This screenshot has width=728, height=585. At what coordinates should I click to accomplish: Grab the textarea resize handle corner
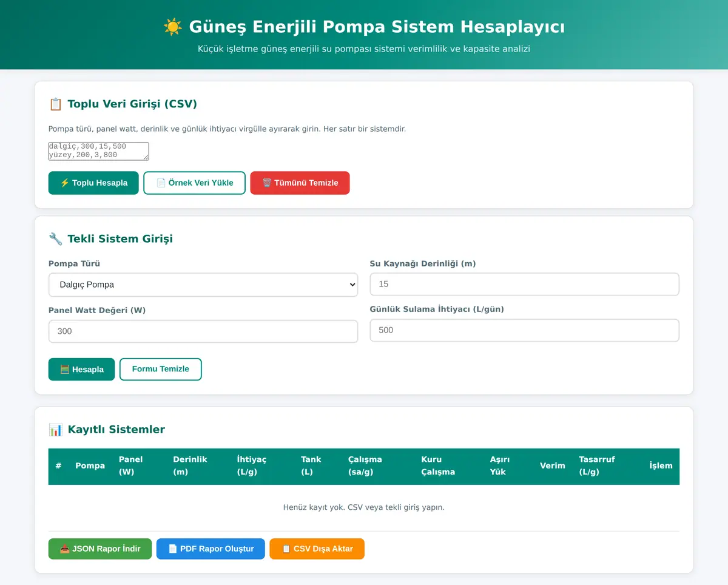click(x=146, y=157)
